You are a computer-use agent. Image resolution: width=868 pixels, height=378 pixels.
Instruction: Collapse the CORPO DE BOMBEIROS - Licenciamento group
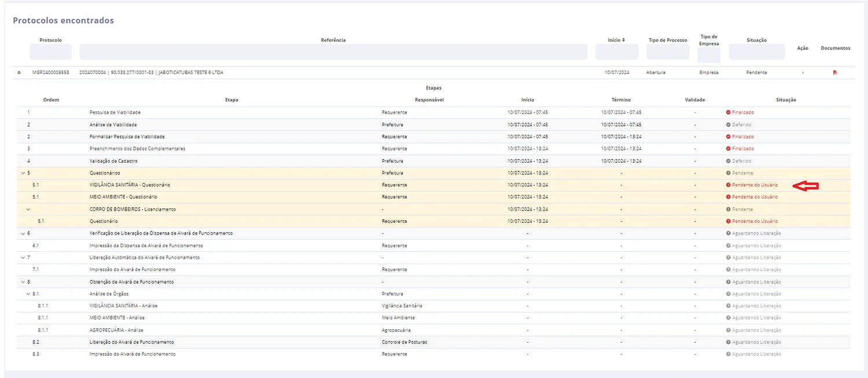(28, 209)
